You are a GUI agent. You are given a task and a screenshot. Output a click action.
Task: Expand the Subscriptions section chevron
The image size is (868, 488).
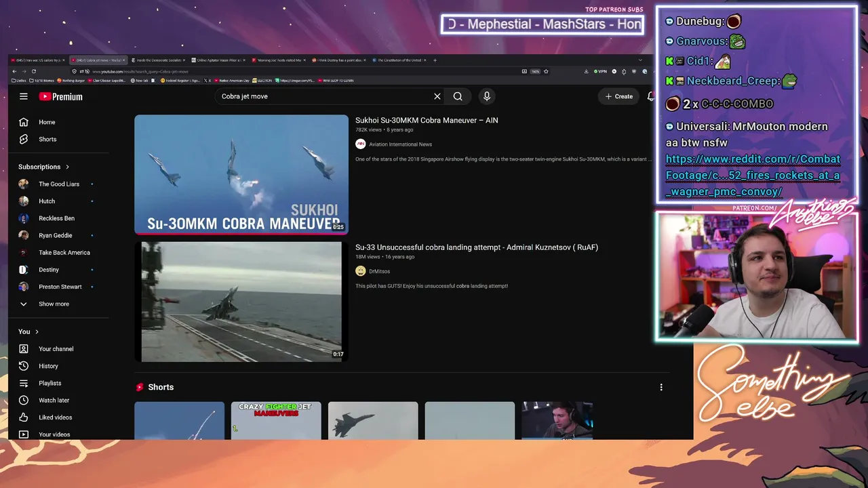pyautogui.click(x=67, y=167)
